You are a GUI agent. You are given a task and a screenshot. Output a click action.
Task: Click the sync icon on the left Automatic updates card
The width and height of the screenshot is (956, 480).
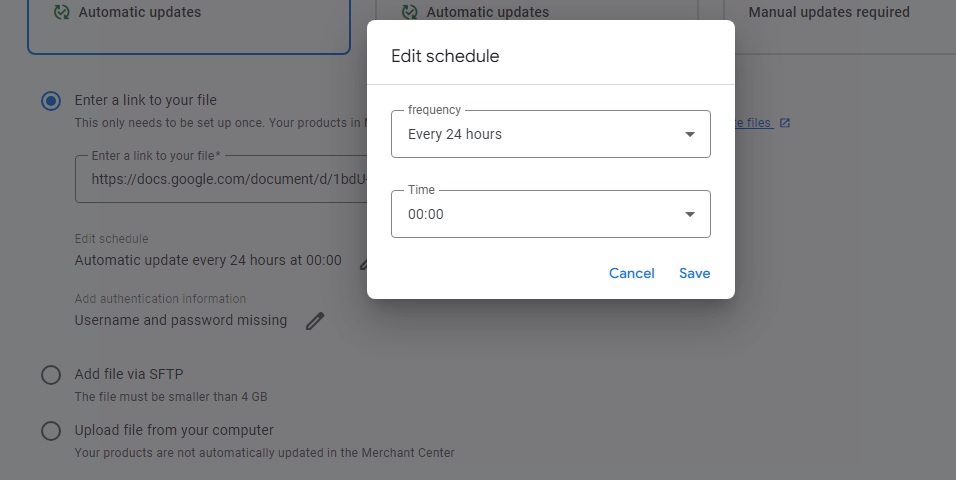point(62,12)
